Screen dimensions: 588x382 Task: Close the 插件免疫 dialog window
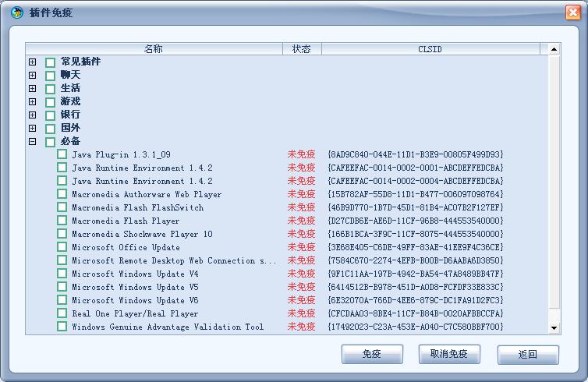point(573,12)
